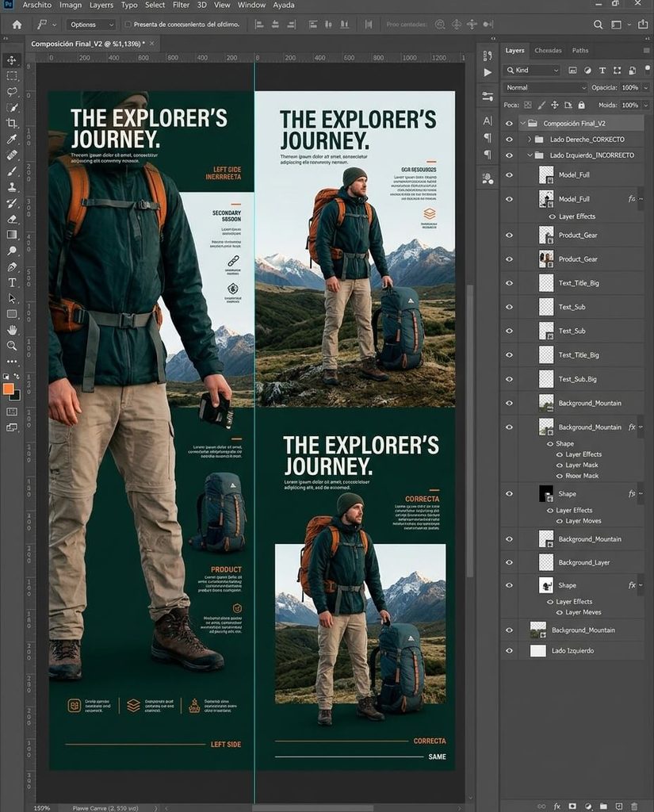Screen dimensions: 654x812
Task: Close the Composición Final_V2 document tab
Action: (x=151, y=44)
